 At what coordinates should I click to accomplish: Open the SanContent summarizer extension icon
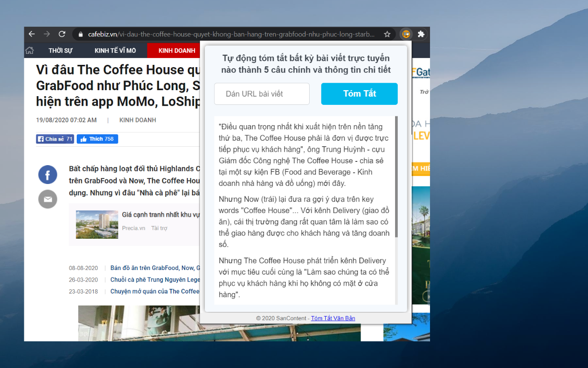(406, 34)
